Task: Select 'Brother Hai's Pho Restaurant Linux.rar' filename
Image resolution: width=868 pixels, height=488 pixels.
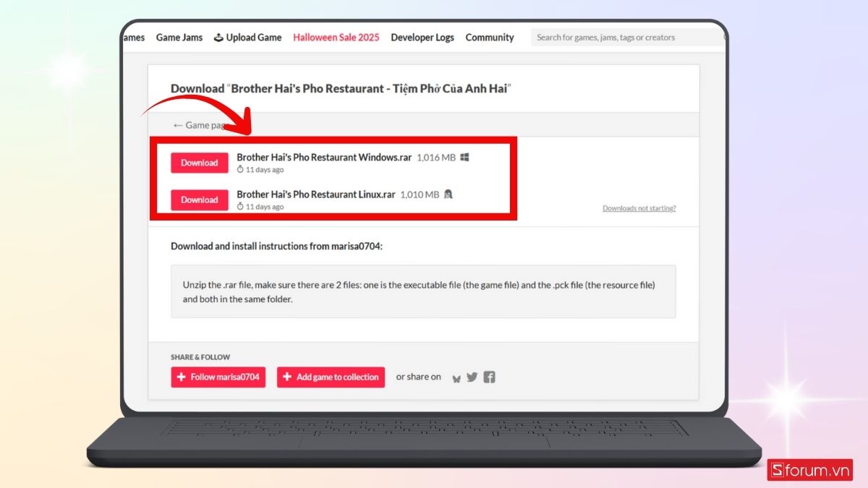Action: [x=316, y=194]
